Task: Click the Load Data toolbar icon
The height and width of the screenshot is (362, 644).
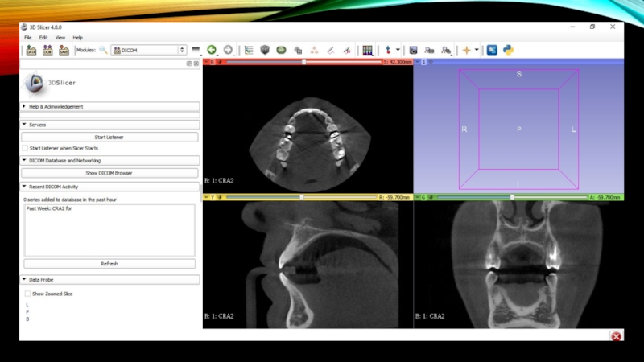Action: [31, 50]
